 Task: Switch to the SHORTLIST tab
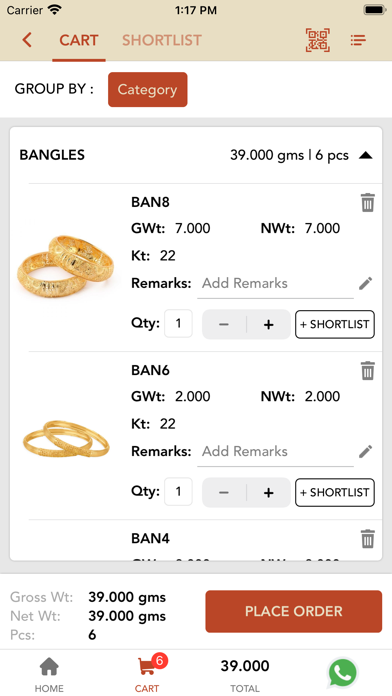click(162, 40)
